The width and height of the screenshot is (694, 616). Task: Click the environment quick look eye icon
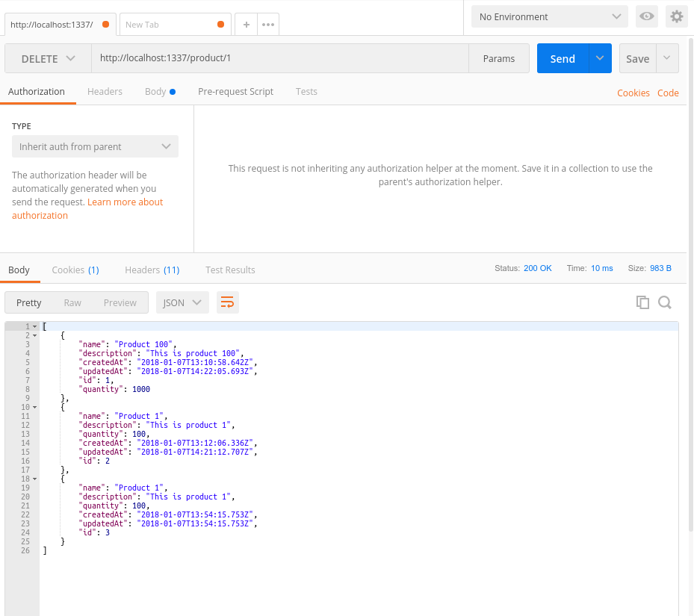point(646,16)
